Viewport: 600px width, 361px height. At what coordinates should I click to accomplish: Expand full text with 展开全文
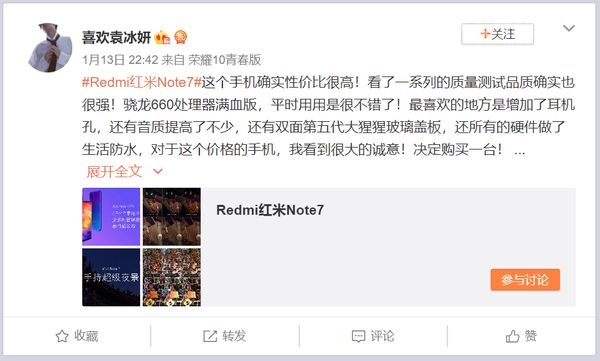tap(114, 171)
